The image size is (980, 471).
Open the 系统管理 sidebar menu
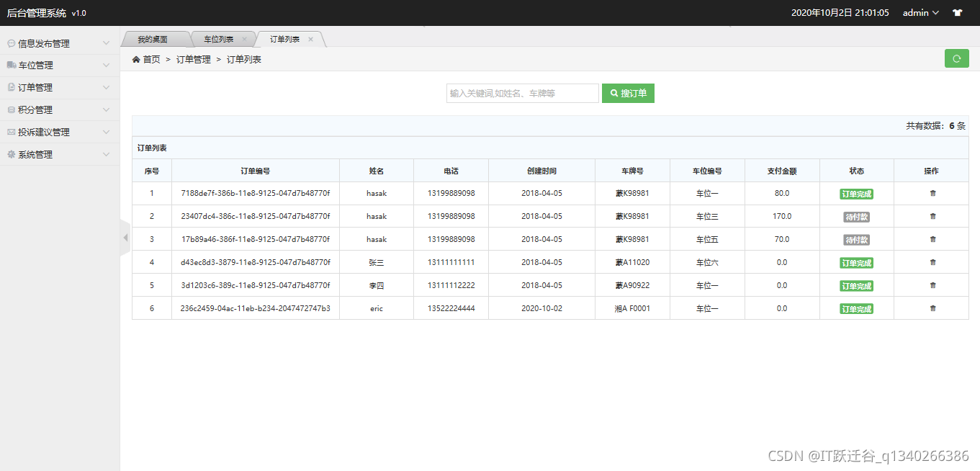pos(60,155)
